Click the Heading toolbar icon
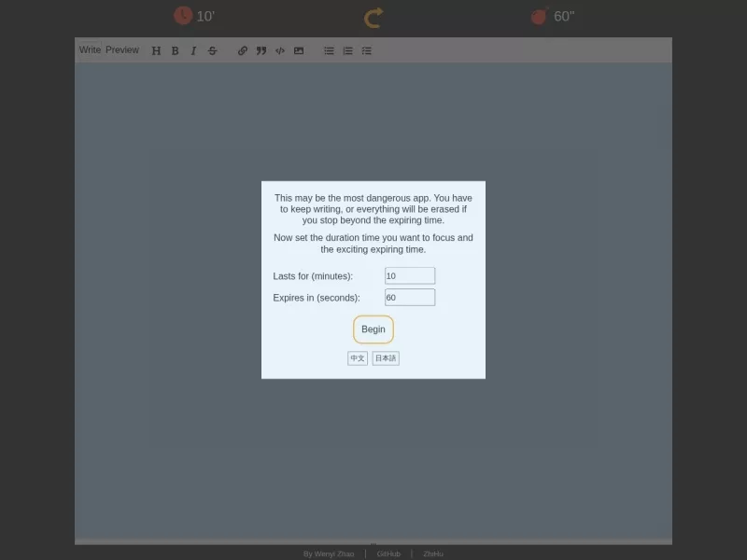747x560 pixels. pyautogui.click(x=156, y=50)
